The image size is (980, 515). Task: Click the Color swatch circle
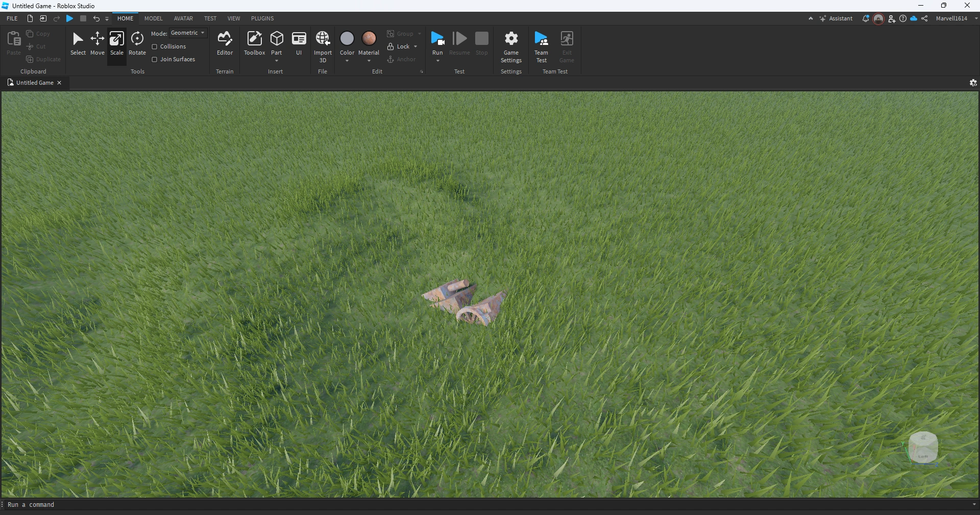347,38
